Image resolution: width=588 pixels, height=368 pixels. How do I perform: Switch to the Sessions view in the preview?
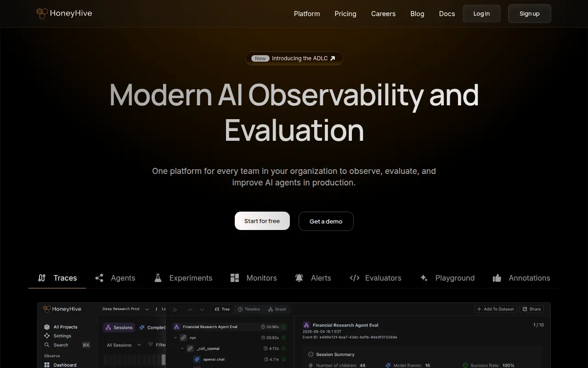pos(119,328)
